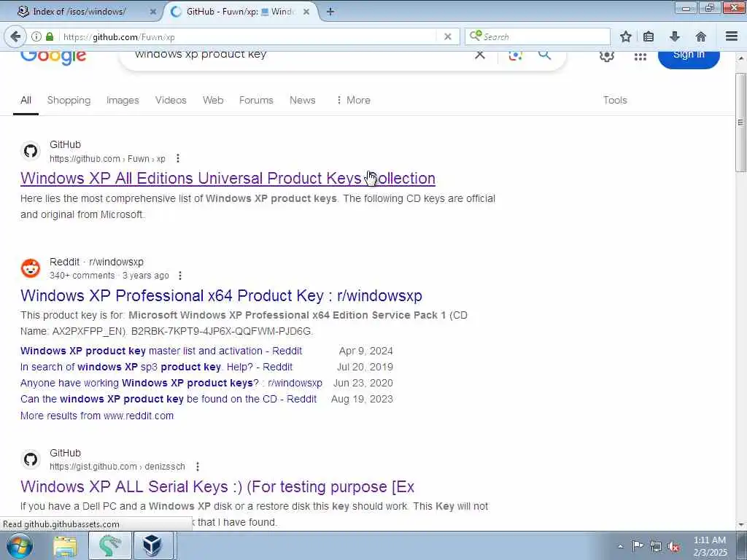Open 'Windows XP product key master list' Reddit link

tap(161, 351)
